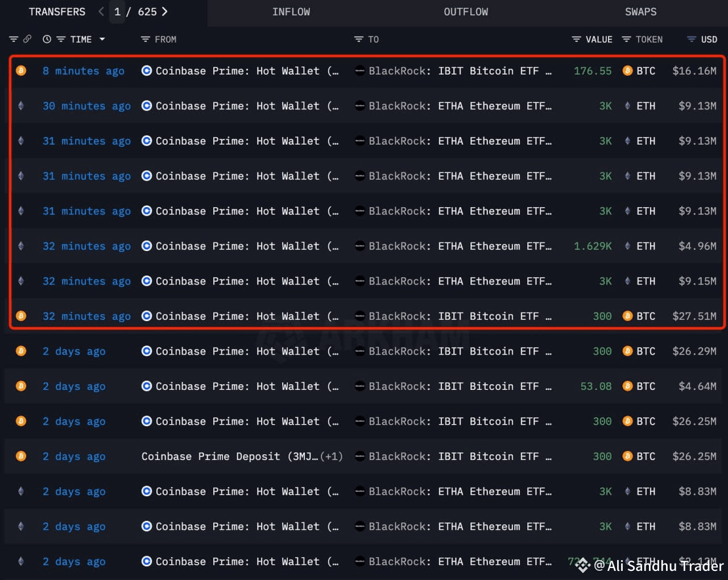Open the TIME sort dropdown arrow
This screenshot has height=580, width=728.
pos(102,39)
